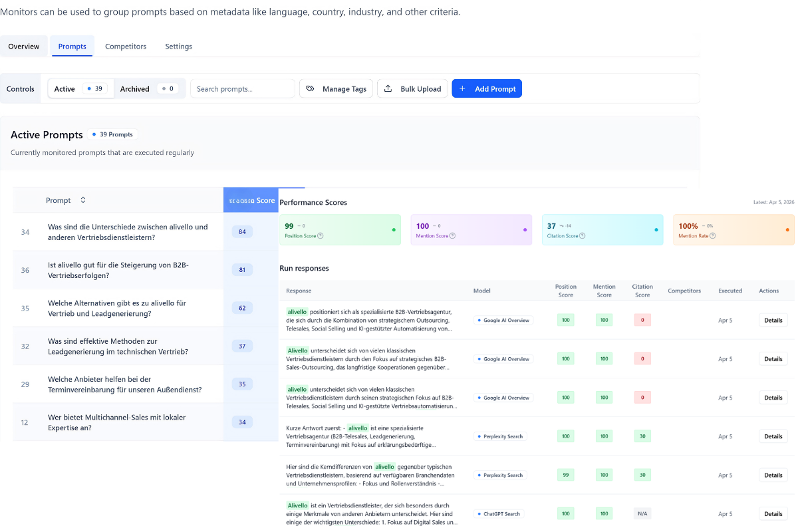Viewport: 798px width, 532px height.
Task: Switch to the Overview tab
Action: click(24, 47)
